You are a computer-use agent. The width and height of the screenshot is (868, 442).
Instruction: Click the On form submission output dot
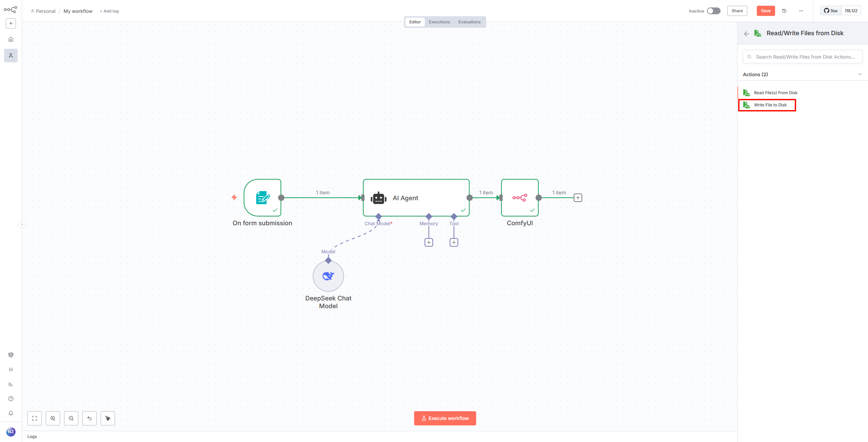(x=281, y=198)
